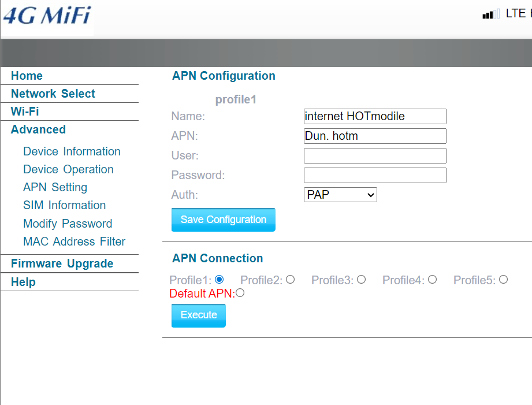Pick the Profile5 radio option

[x=503, y=280]
